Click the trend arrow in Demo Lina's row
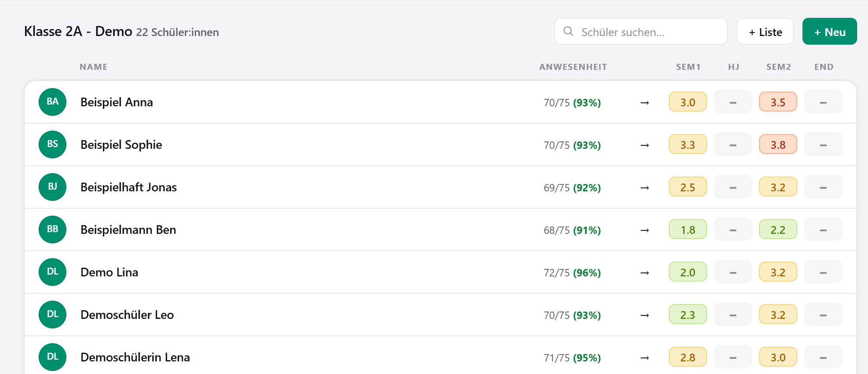 (645, 273)
